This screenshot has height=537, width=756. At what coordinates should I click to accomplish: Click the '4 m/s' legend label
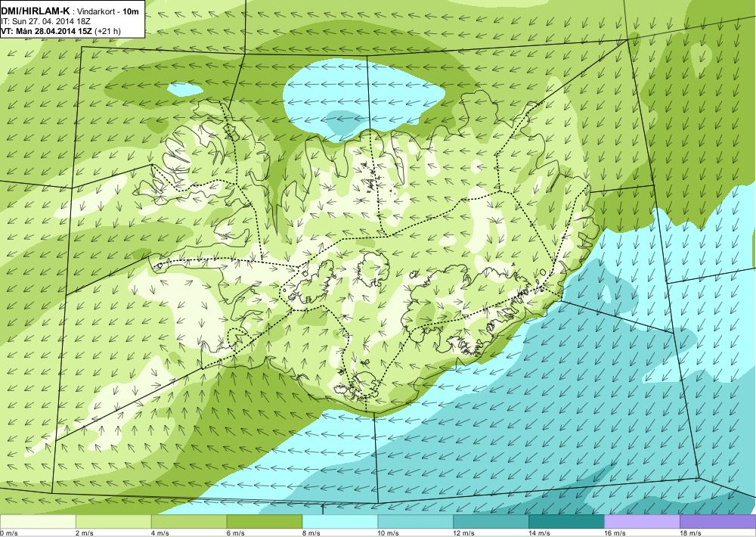[160, 533]
